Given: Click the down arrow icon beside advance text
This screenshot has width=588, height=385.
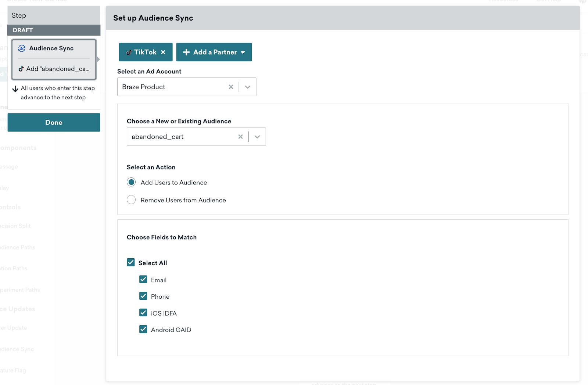Looking at the screenshot, I should click(15, 89).
